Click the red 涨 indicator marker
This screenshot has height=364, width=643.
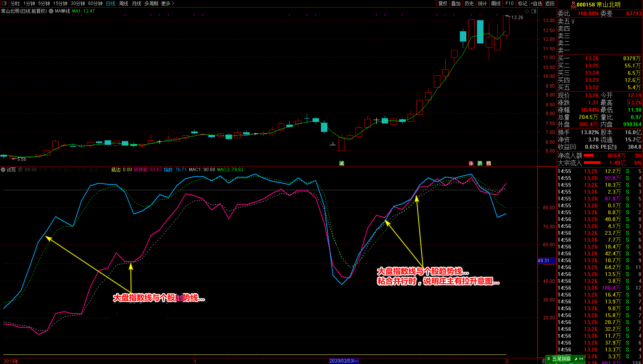point(471,163)
